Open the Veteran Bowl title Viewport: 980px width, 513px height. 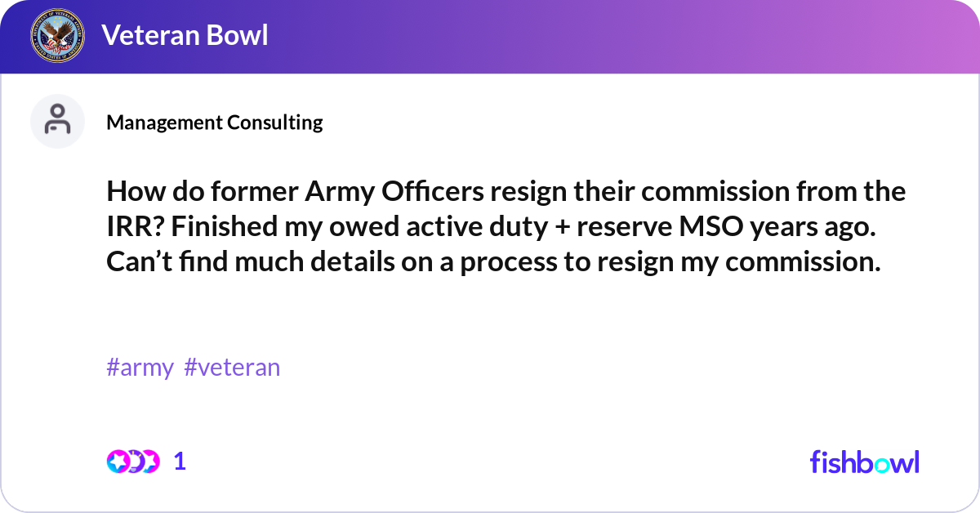click(x=185, y=36)
